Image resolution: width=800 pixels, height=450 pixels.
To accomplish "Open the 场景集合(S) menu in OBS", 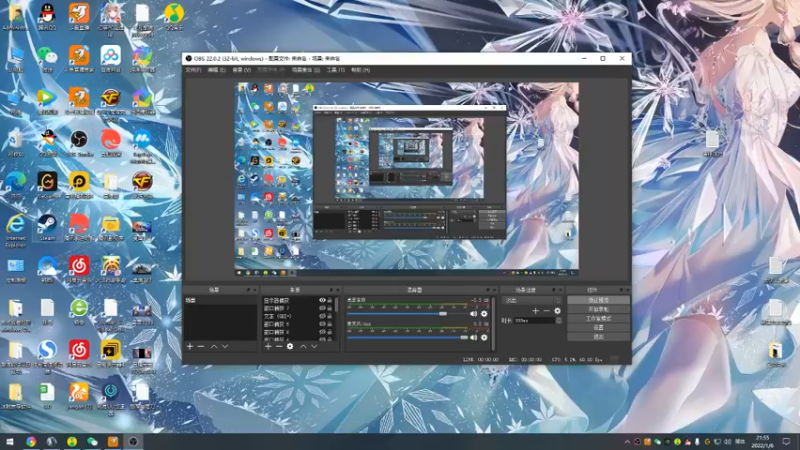I will point(306,70).
